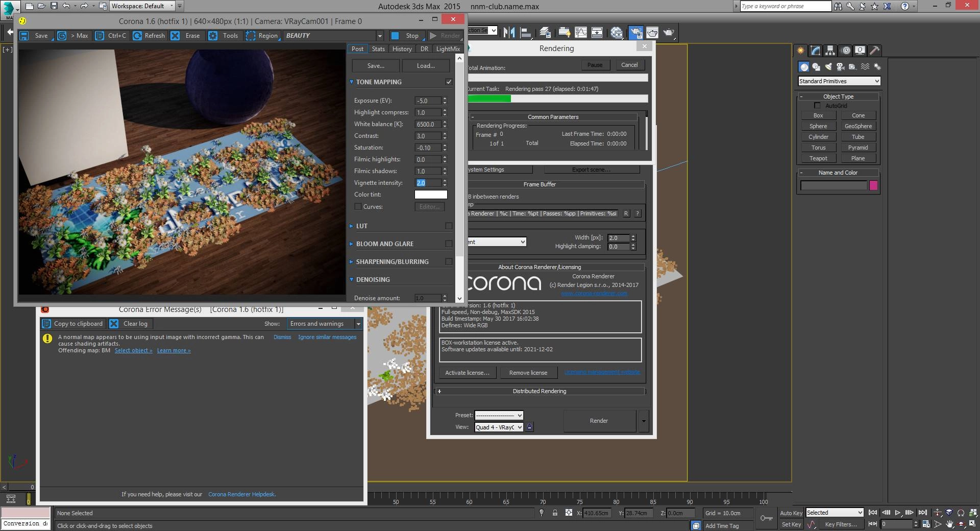
Task: Open the View Quad 4 dropdown
Action: [499, 427]
